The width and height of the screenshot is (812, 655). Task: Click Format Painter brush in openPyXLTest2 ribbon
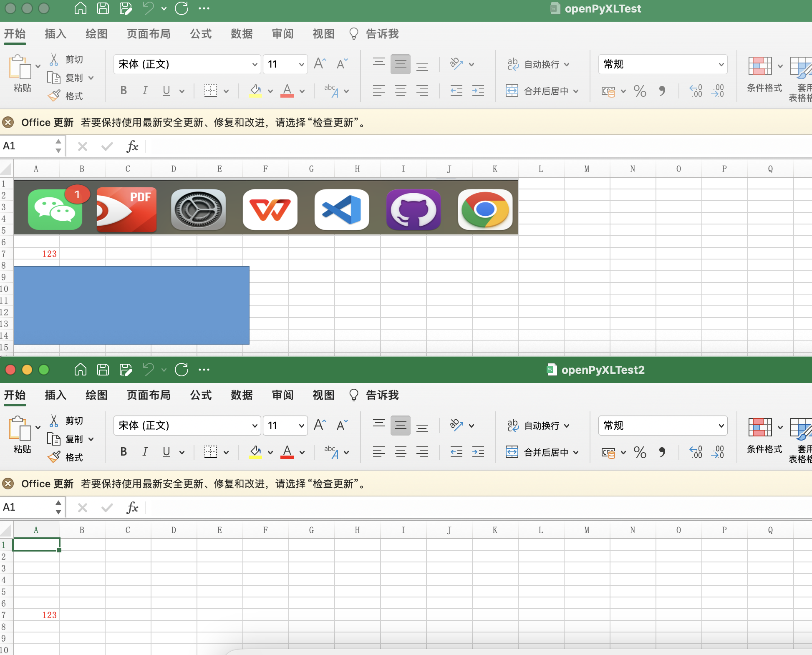[54, 457]
